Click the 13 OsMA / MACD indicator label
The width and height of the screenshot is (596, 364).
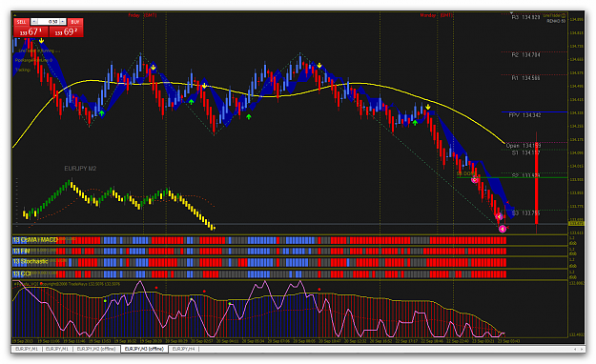[x=35, y=240]
